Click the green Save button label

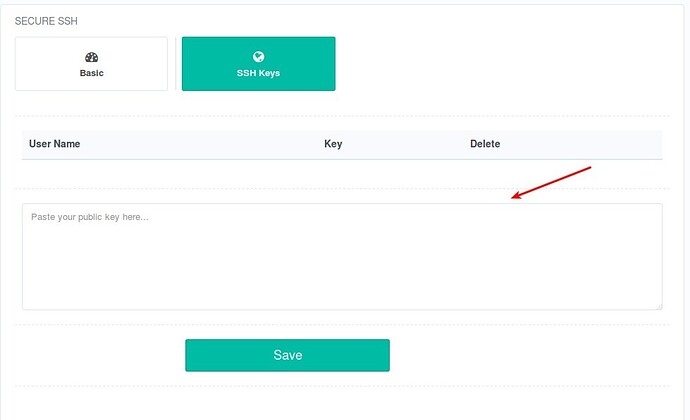pos(288,355)
